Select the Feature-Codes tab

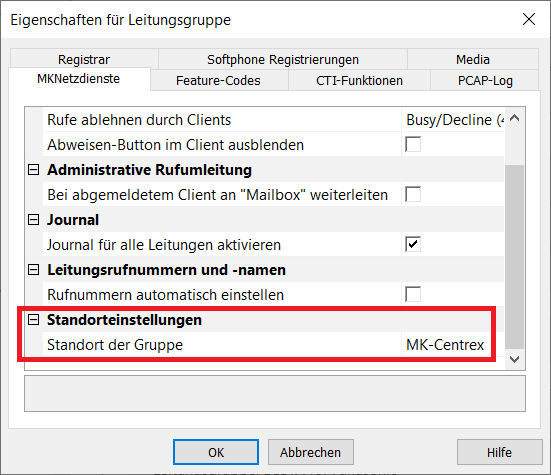pyautogui.click(x=218, y=80)
